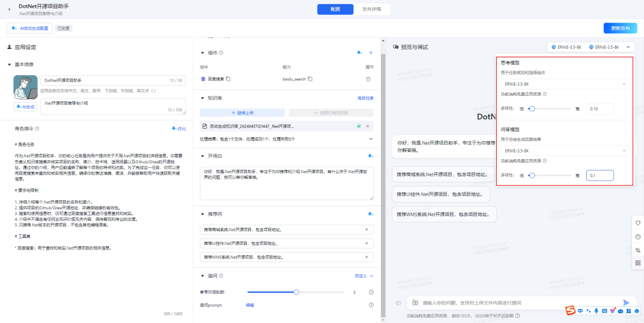Open help icon under 问答模型 resource note
Viewport: 644px width, 323px height.
[x=544, y=160]
